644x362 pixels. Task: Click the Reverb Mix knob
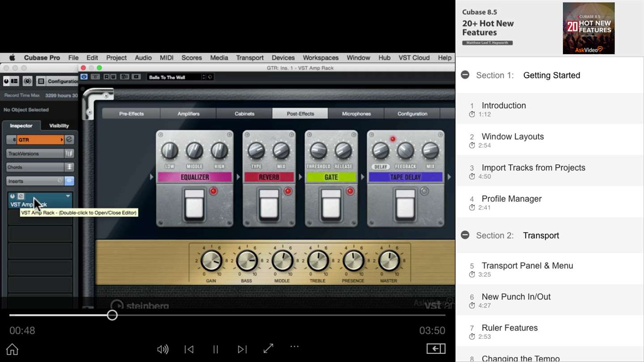point(281,151)
